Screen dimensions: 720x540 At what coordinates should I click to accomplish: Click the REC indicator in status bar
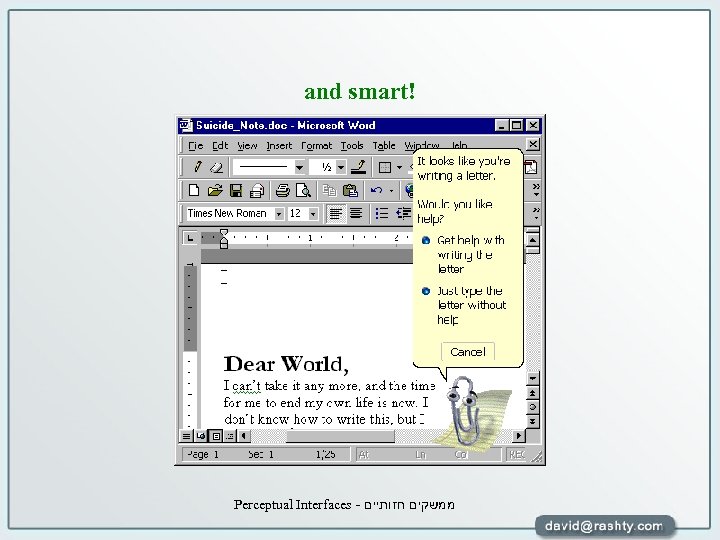click(516, 454)
